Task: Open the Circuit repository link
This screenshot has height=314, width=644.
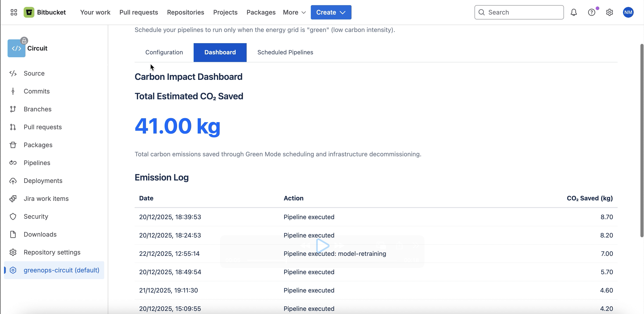Action: (x=37, y=48)
